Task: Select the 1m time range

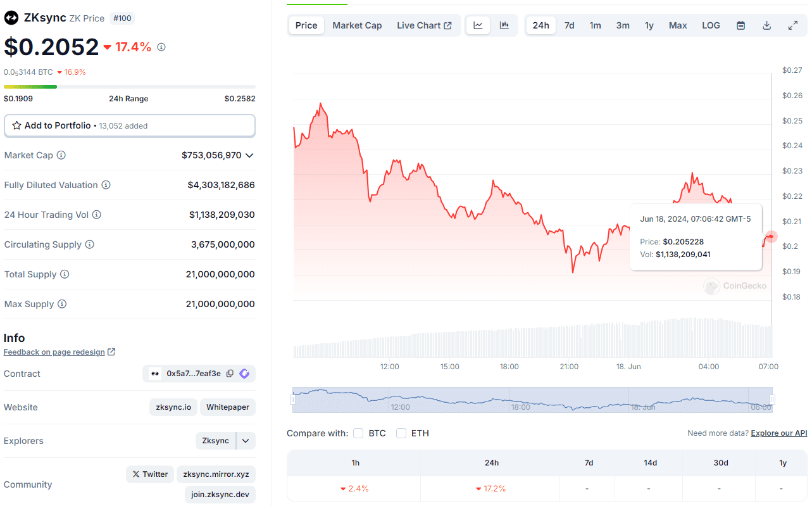Action: click(596, 25)
